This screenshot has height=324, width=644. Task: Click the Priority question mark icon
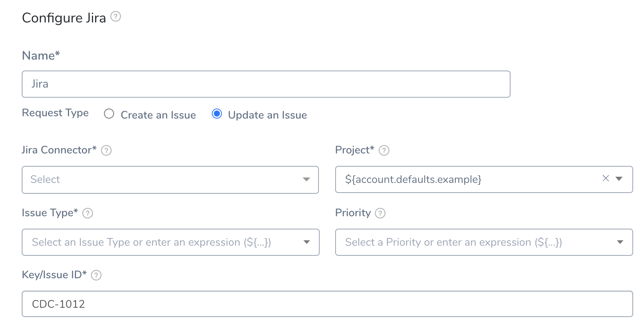pos(380,213)
